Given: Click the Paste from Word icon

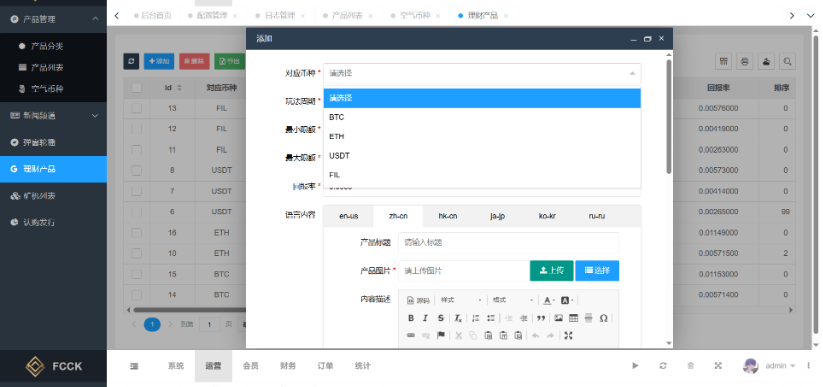Looking at the screenshot, I should (519, 336).
